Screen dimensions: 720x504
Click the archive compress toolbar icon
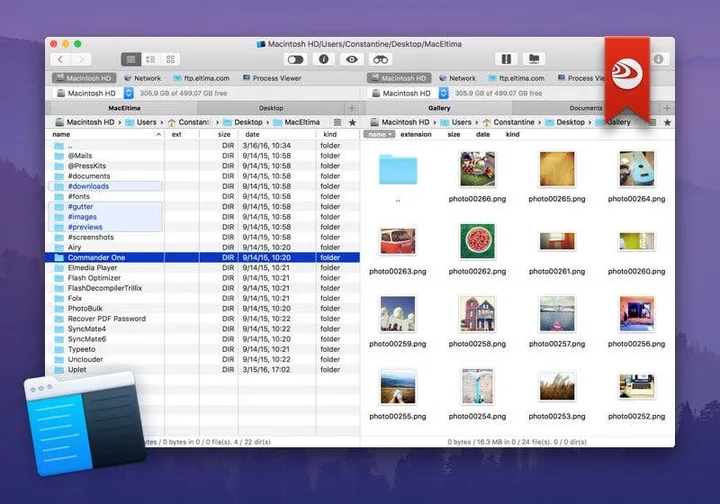(x=506, y=59)
